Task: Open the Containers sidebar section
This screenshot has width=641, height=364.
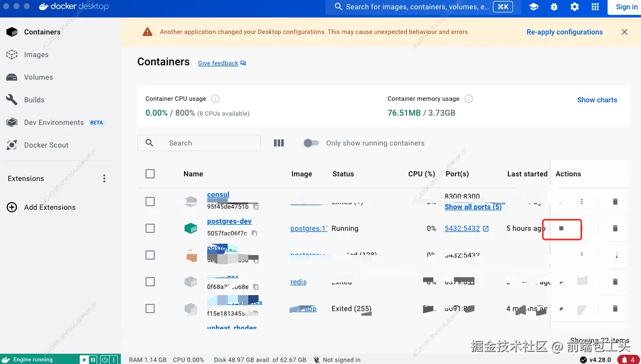Action: (42, 32)
